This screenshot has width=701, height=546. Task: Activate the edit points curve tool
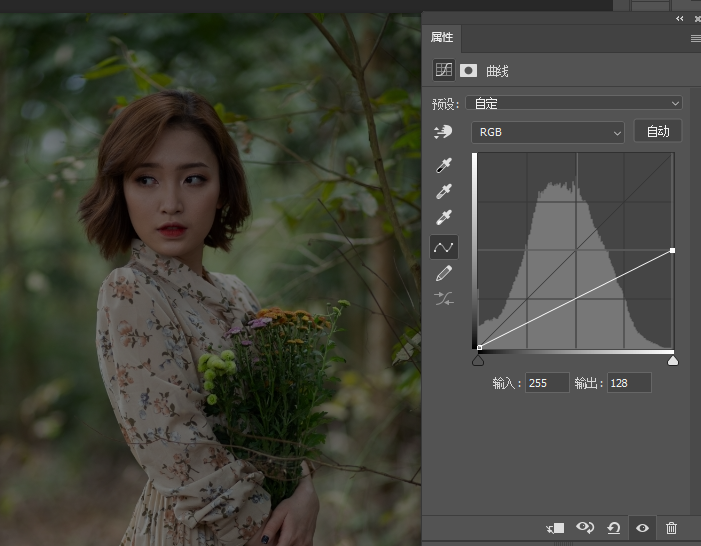(x=443, y=247)
